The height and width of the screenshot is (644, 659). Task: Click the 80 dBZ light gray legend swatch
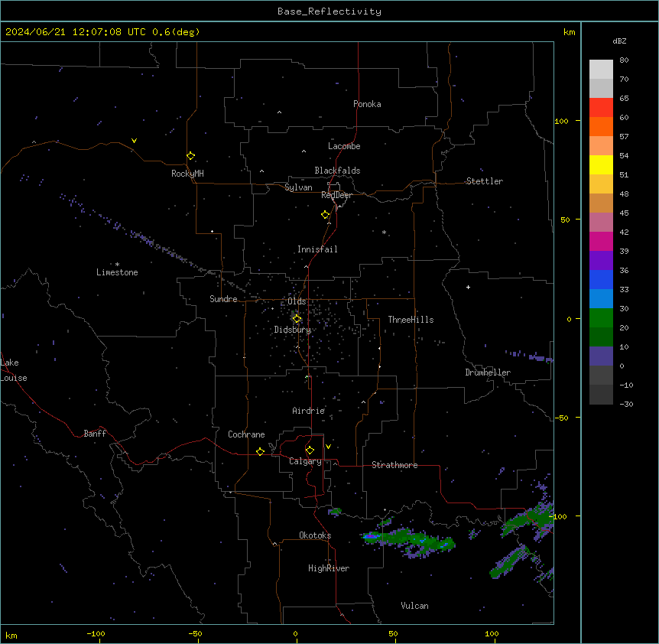coord(601,70)
